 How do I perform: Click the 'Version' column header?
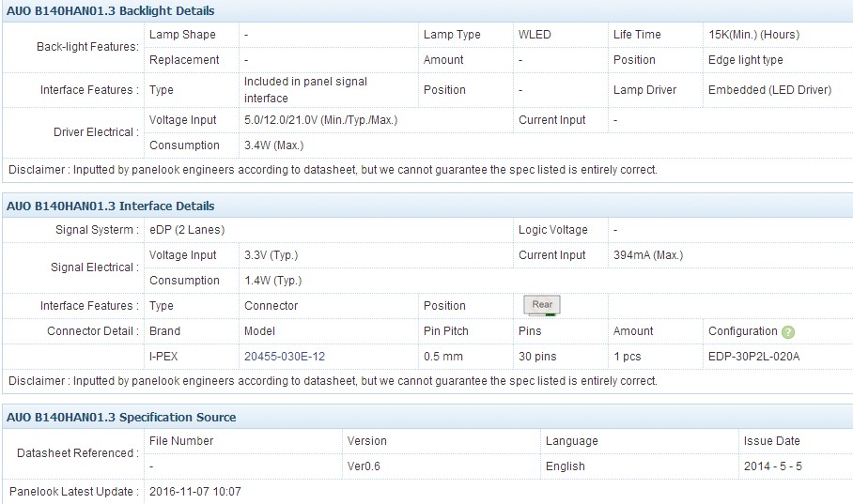click(366, 441)
